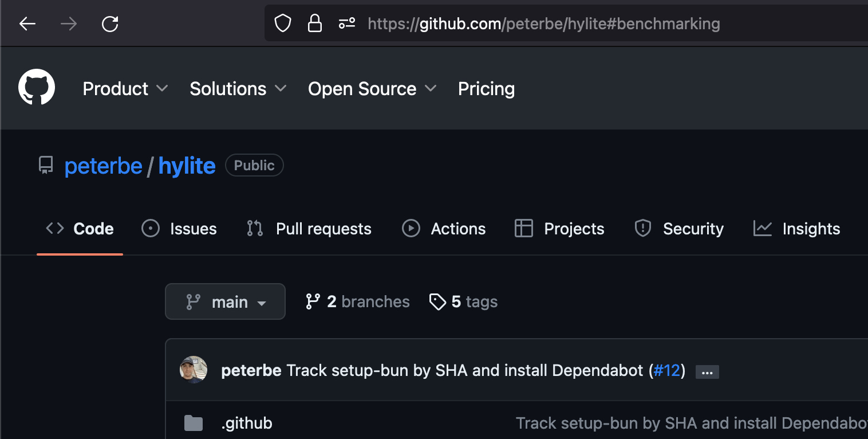
Task: Select the Pricing menu item
Action: 486,88
